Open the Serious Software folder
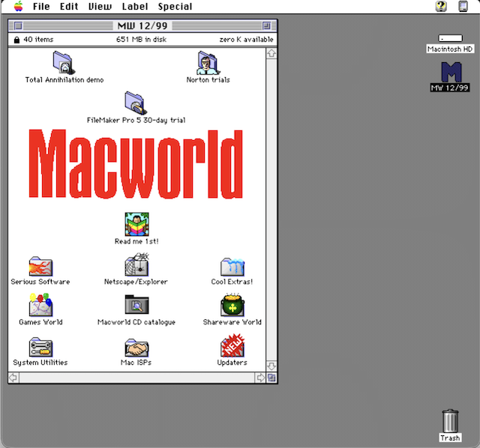This screenshot has height=448, width=480. [40, 266]
